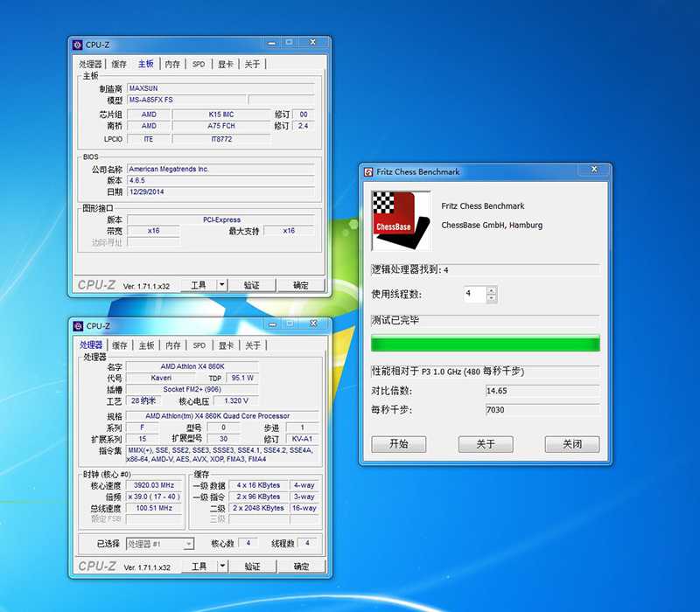Click the ChessBase logo image
Viewport: 700px width, 612px height.
tap(401, 220)
